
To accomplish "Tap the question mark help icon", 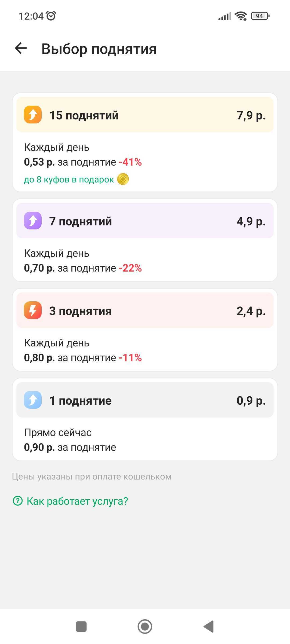I will (18, 501).
